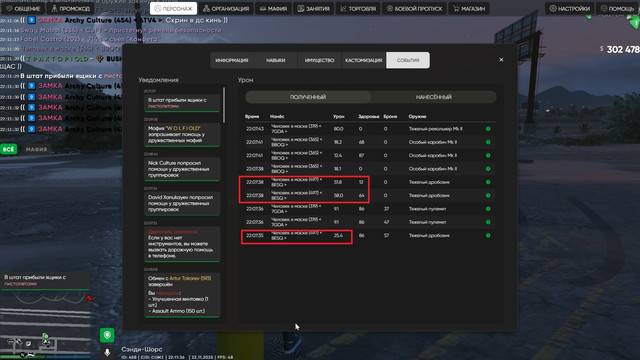Click the green shield icon above microphone

pos(107,336)
